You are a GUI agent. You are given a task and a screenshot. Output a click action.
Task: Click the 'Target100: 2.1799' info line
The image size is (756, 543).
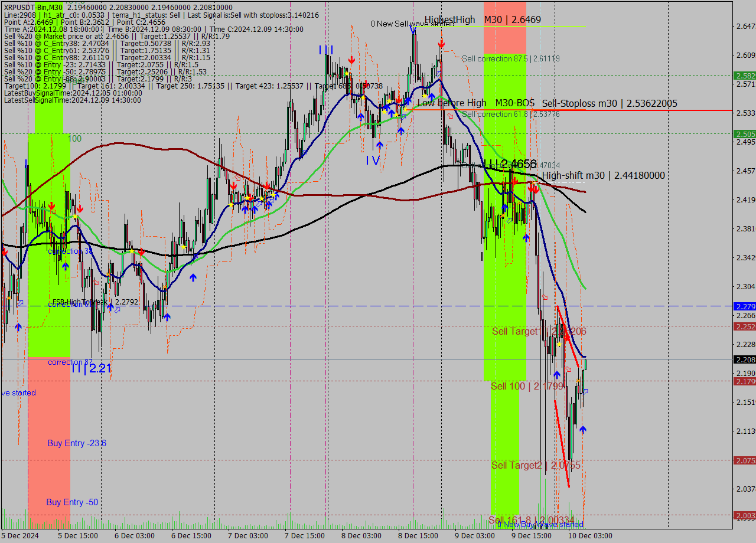click(193, 86)
